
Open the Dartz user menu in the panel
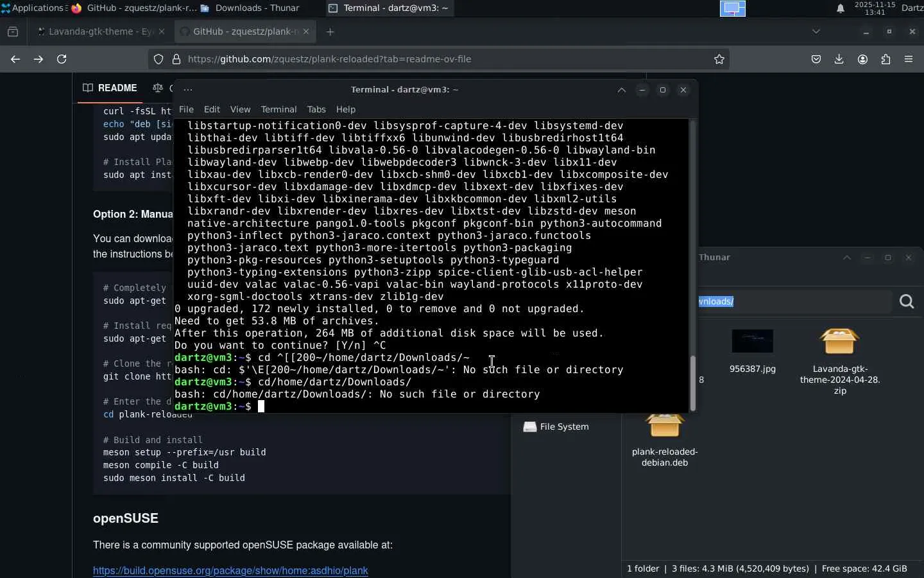912,8
